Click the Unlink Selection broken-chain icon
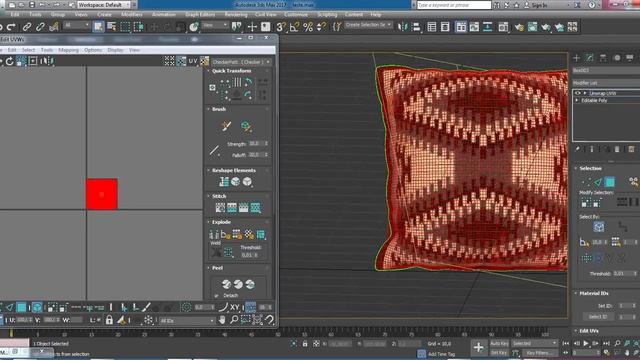The height and width of the screenshot is (360, 640). pyautogui.click(x=40, y=27)
